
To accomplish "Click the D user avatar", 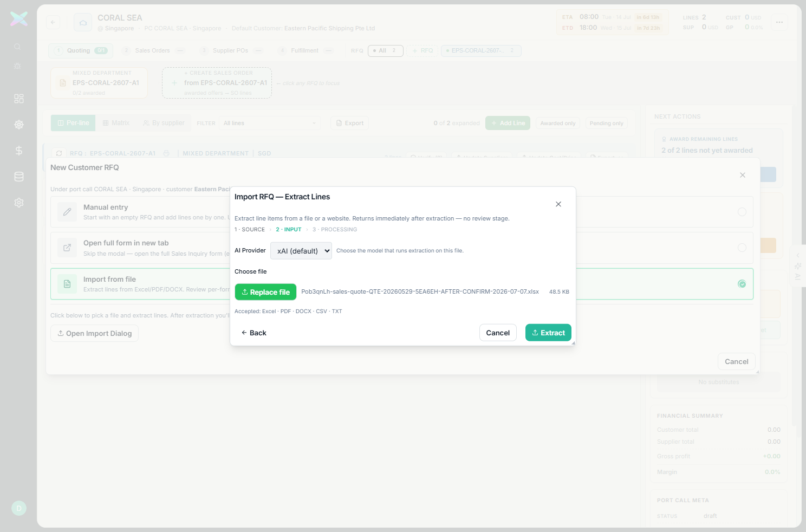I will click(19, 508).
